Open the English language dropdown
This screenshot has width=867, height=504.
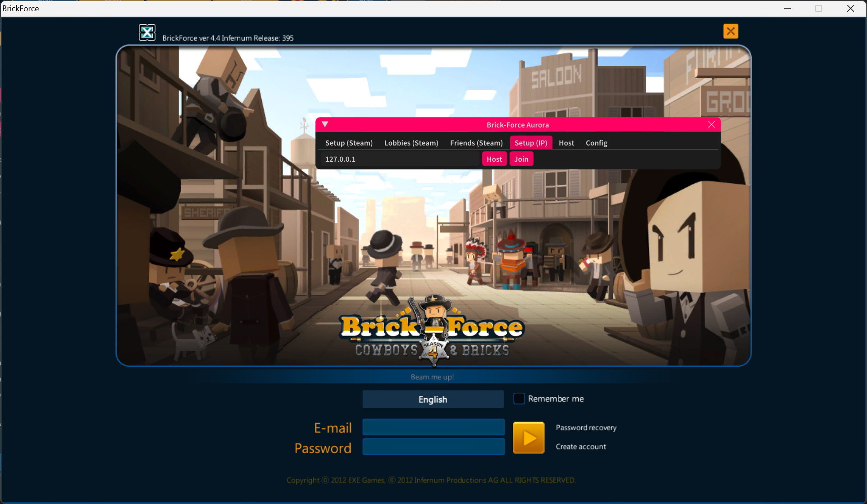[433, 399]
